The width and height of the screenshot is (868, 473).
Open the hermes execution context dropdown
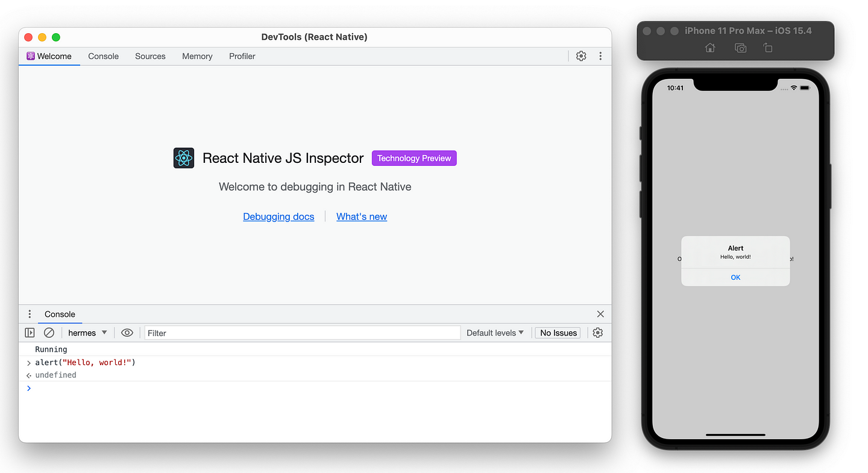tap(86, 332)
